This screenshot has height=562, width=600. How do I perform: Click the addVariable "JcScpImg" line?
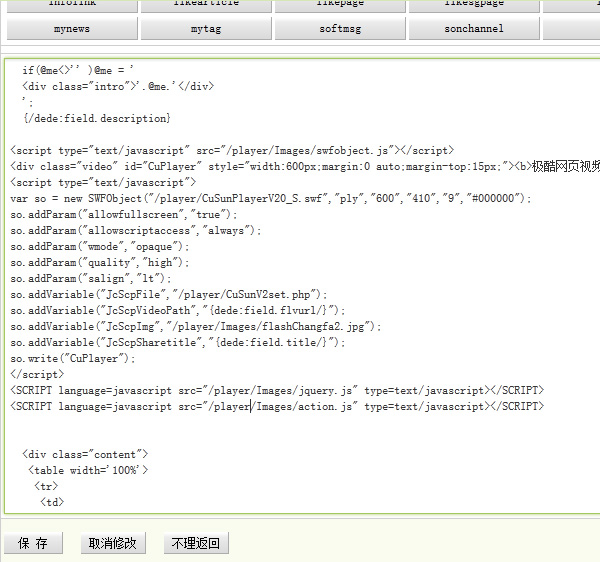pos(196,326)
